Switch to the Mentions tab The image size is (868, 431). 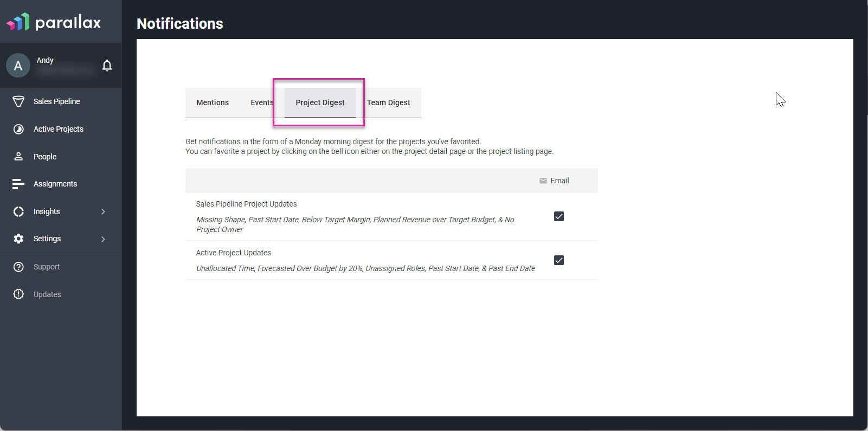pos(213,102)
